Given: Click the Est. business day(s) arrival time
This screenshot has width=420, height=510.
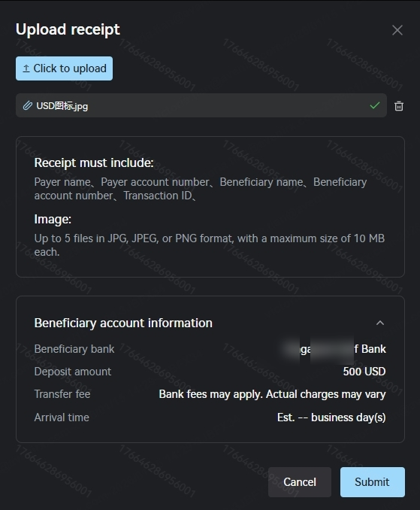Looking at the screenshot, I should coord(331,417).
